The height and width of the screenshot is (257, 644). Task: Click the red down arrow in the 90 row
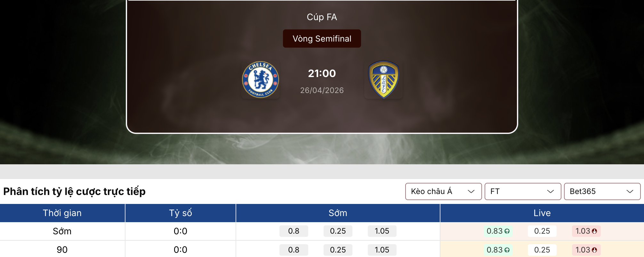(x=594, y=250)
